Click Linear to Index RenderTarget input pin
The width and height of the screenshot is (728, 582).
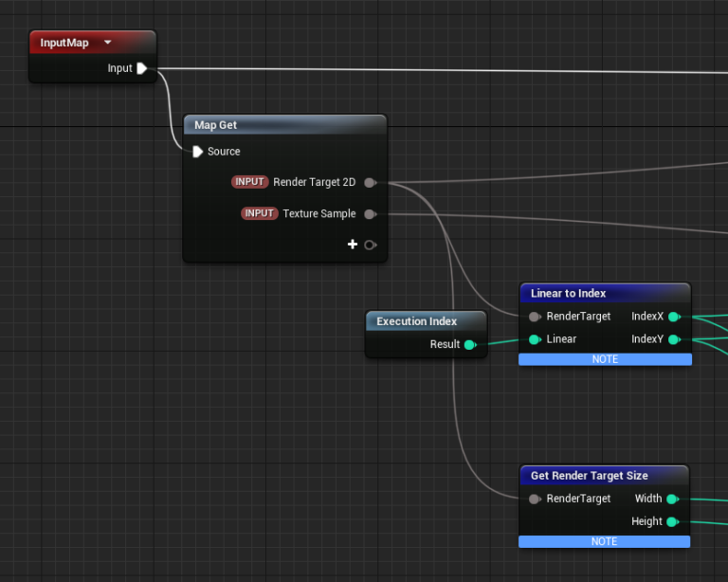535,317
